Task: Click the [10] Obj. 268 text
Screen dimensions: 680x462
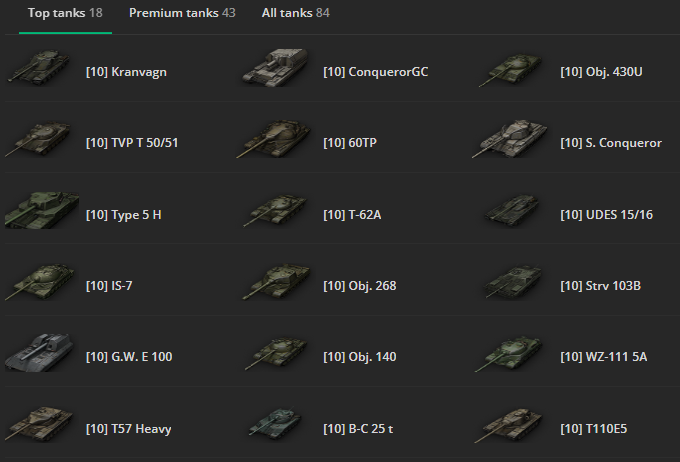Action: 360,286
